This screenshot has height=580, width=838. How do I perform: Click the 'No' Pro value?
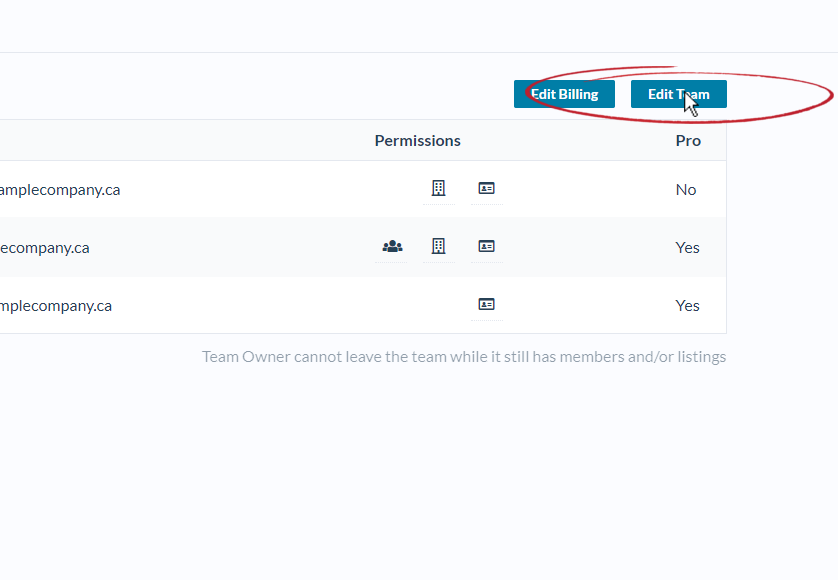click(x=686, y=190)
